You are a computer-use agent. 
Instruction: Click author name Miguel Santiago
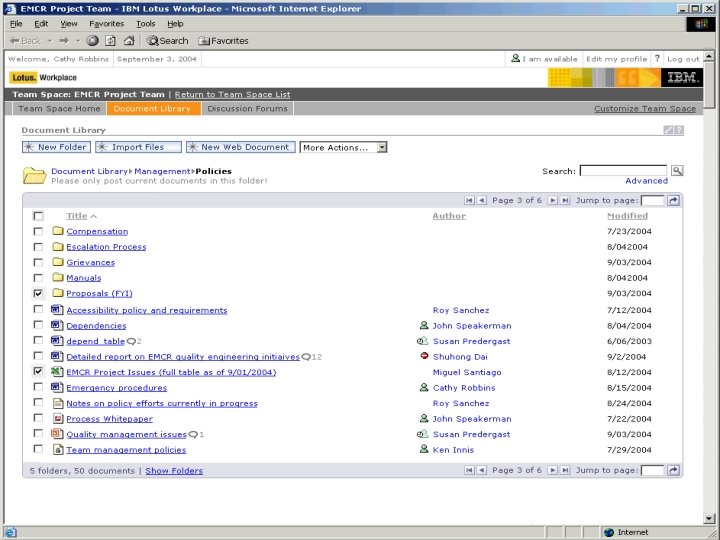click(x=467, y=372)
